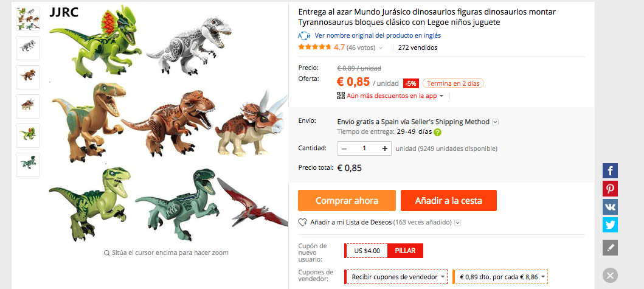The height and width of the screenshot is (289, 644).
Task: Expand the rating votes dropdown arrow
Action: point(380,47)
